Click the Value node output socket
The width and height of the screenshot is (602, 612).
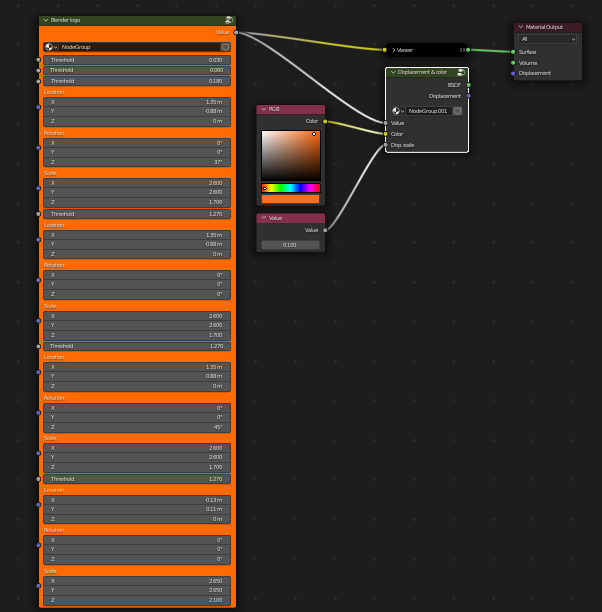click(325, 230)
